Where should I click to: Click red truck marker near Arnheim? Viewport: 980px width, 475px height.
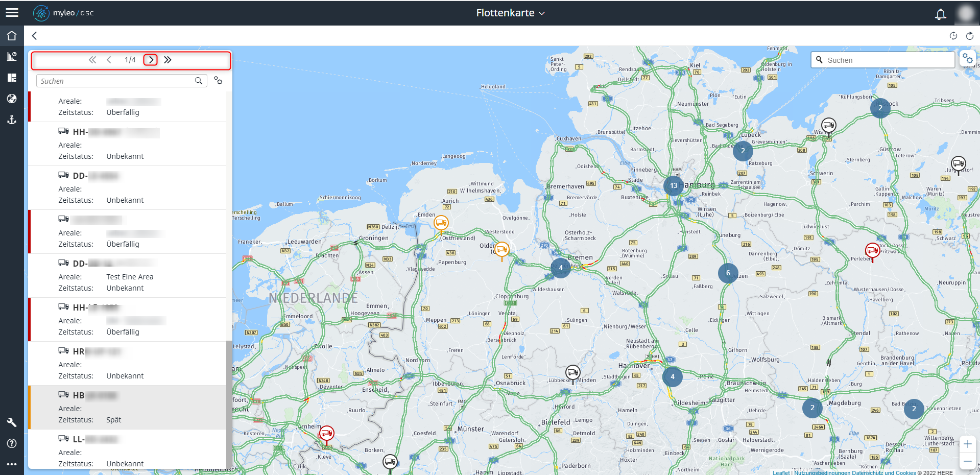pos(327,434)
